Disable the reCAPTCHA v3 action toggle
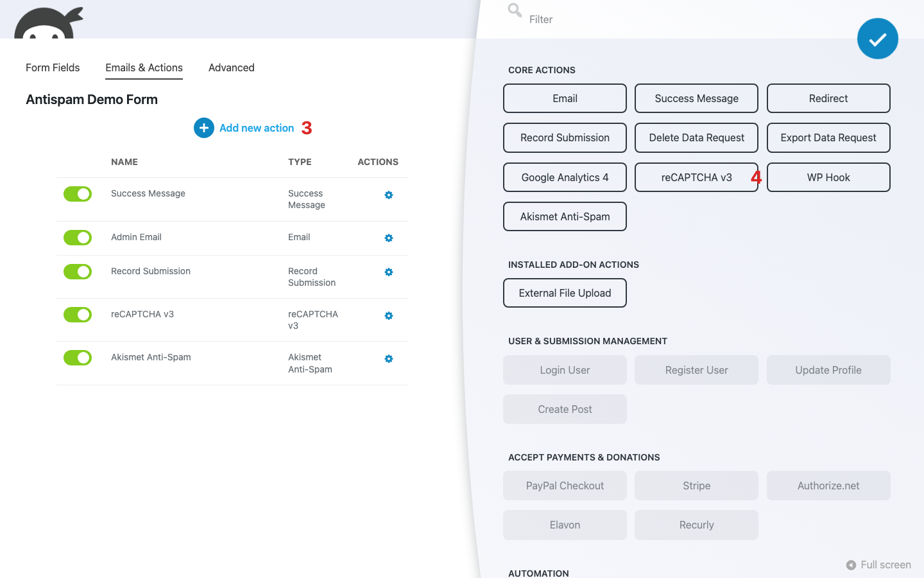This screenshot has height=578, width=924. click(78, 315)
